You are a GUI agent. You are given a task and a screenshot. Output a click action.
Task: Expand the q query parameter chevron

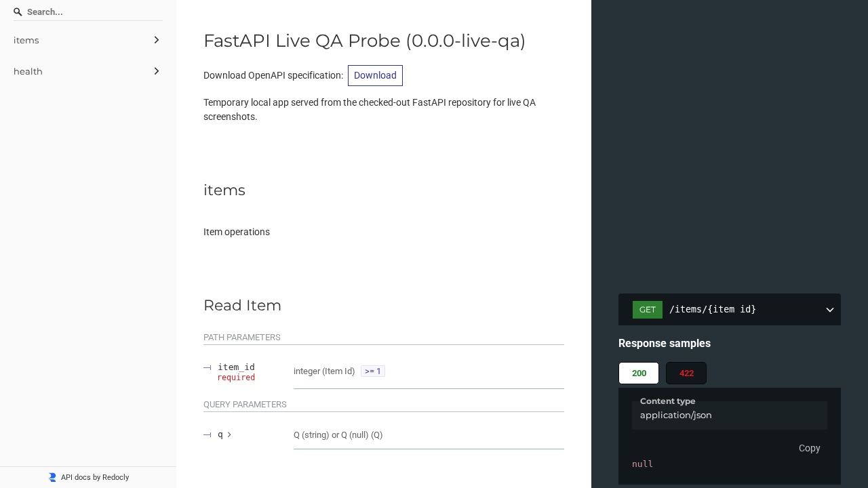point(229,434)
